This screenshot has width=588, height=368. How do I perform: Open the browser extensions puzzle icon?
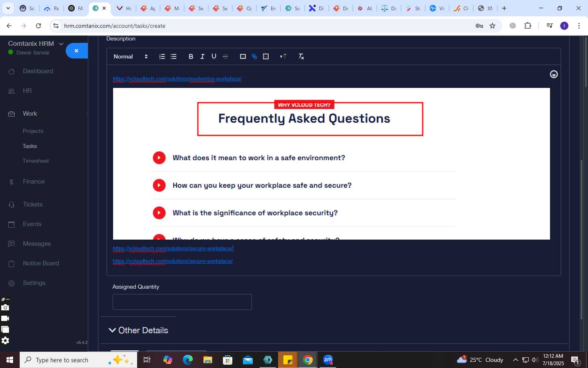(x=528, y=26)
